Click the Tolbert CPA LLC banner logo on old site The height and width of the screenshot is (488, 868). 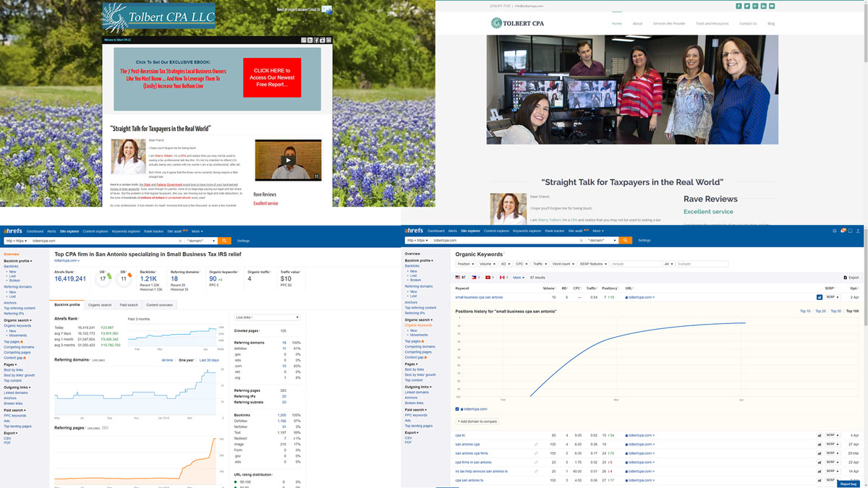point(158,16)
